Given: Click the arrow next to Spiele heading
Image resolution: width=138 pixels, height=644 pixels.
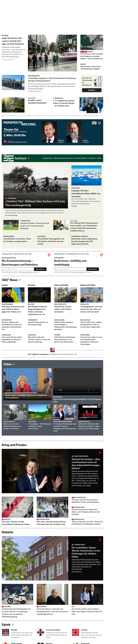Looking at the screenshot, I should point(13,624).
